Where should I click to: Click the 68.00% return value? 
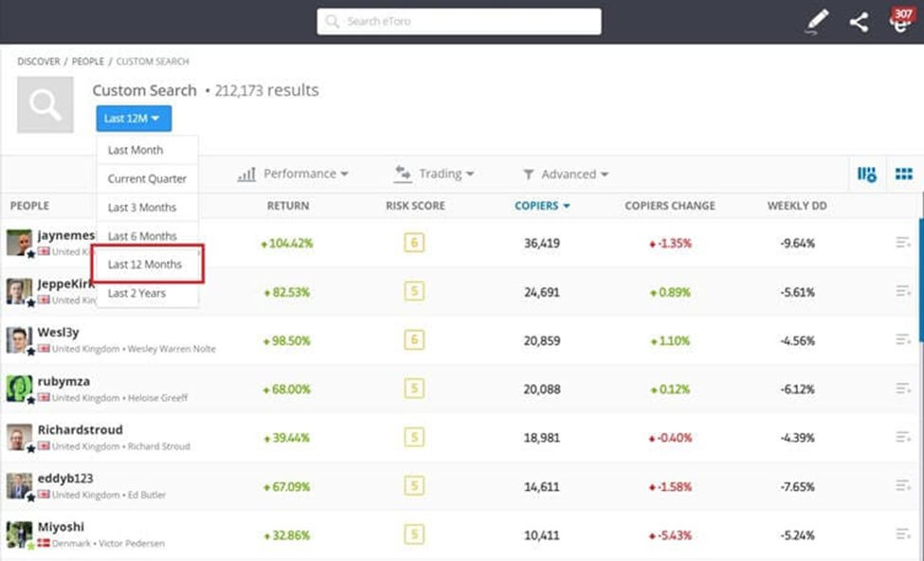[286, 389]
